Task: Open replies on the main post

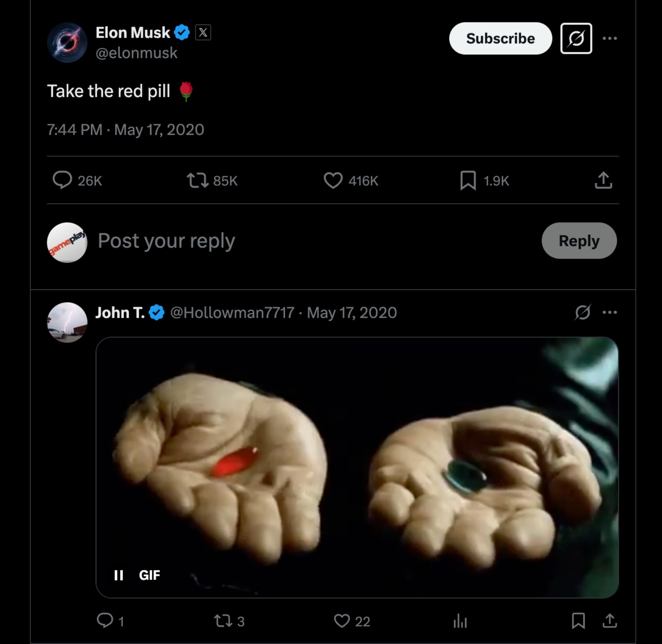Action: [62, 180]
